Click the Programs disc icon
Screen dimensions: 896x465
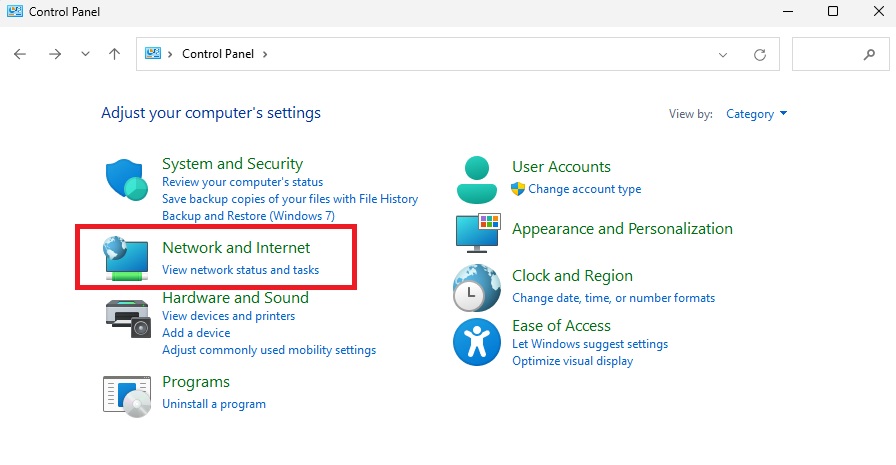127,396
